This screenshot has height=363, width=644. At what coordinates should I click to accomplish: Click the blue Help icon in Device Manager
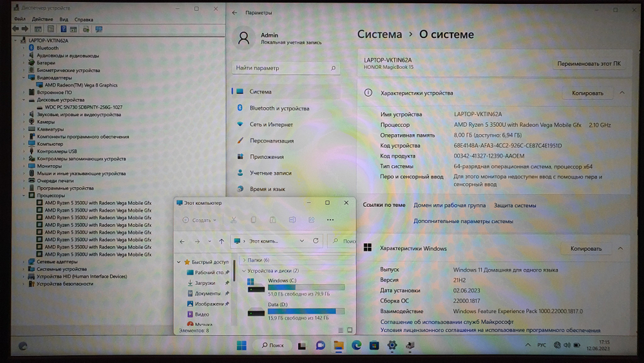point(64,29)
